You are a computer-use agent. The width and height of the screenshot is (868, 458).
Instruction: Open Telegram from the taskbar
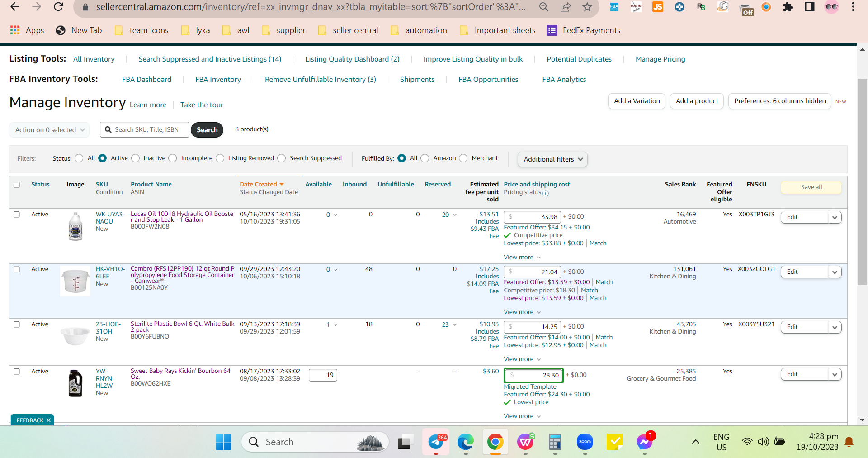point(436,442)
